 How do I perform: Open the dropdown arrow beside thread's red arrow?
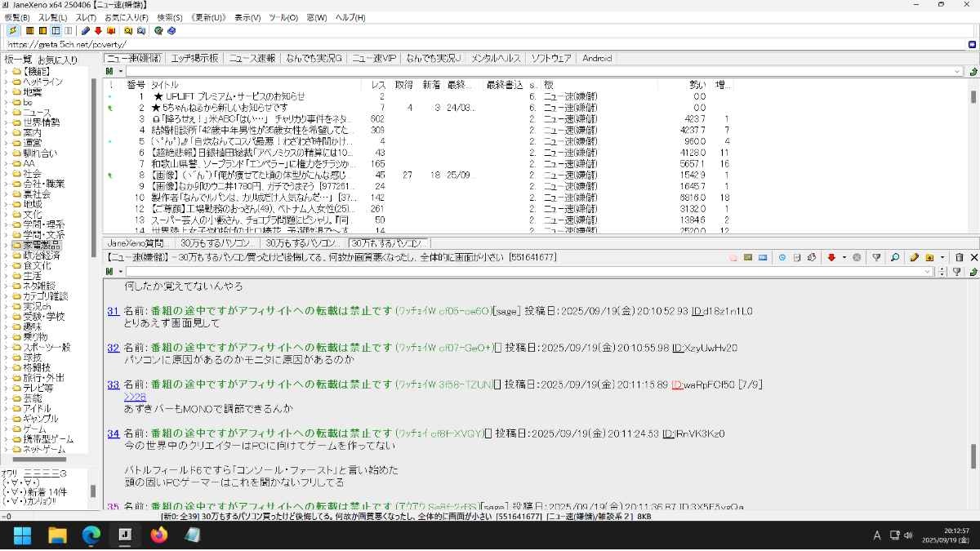tap(843, 258)
